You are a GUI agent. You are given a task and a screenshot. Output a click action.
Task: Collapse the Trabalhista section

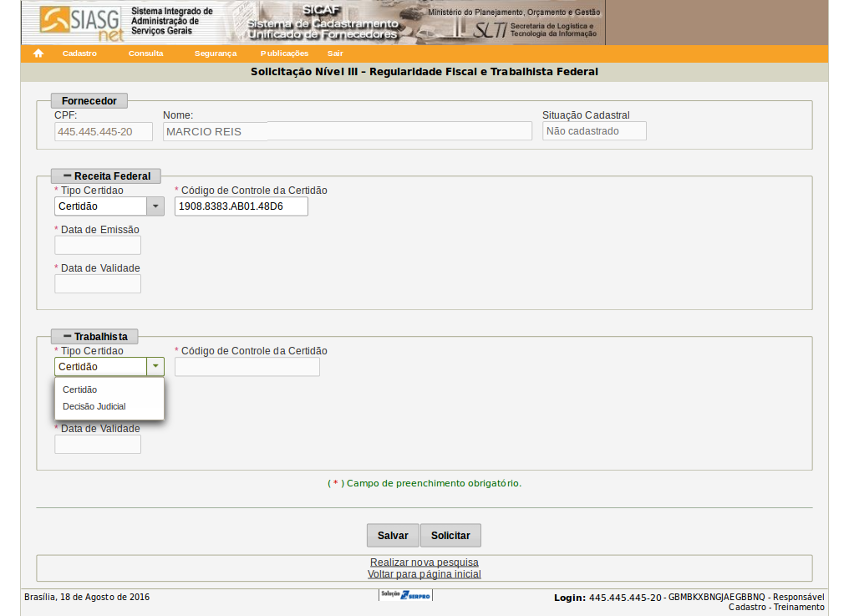point(94,337)
